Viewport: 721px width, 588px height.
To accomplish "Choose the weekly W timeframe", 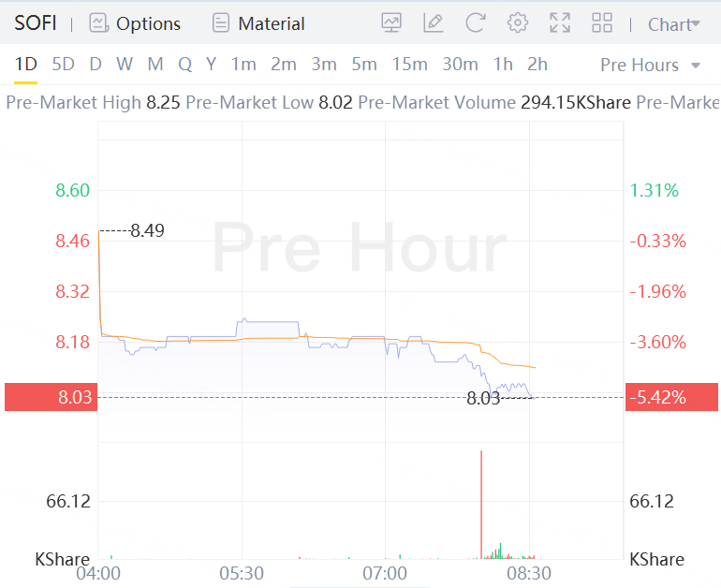I will click(x=125, y=65).
